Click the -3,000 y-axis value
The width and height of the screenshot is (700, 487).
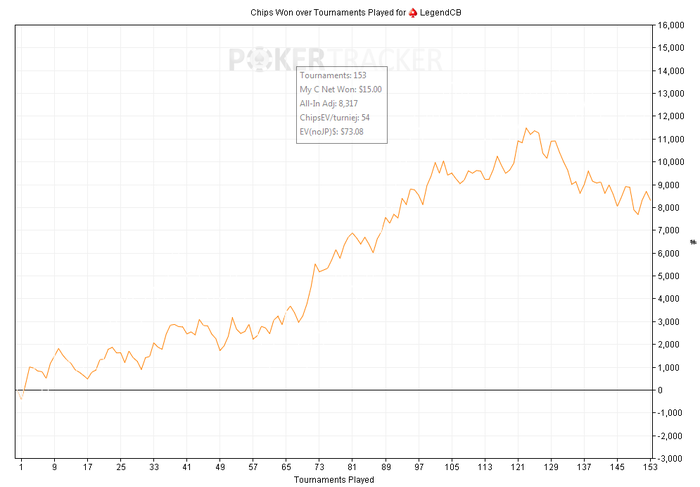(669, 458)
